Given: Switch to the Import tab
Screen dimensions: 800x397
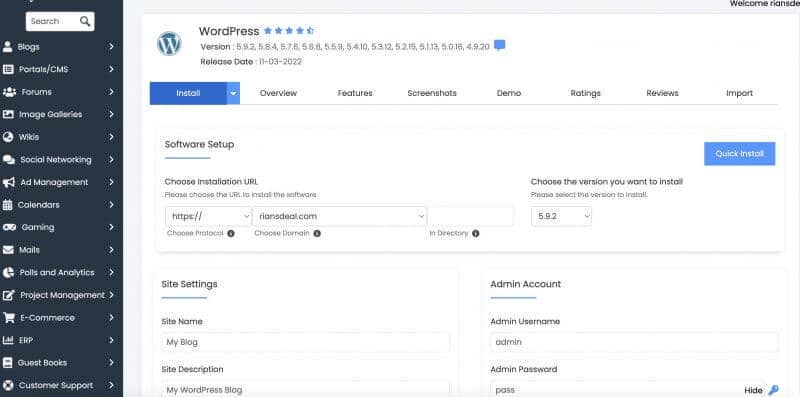Looking at the screenshot, I should coord(739,93).
